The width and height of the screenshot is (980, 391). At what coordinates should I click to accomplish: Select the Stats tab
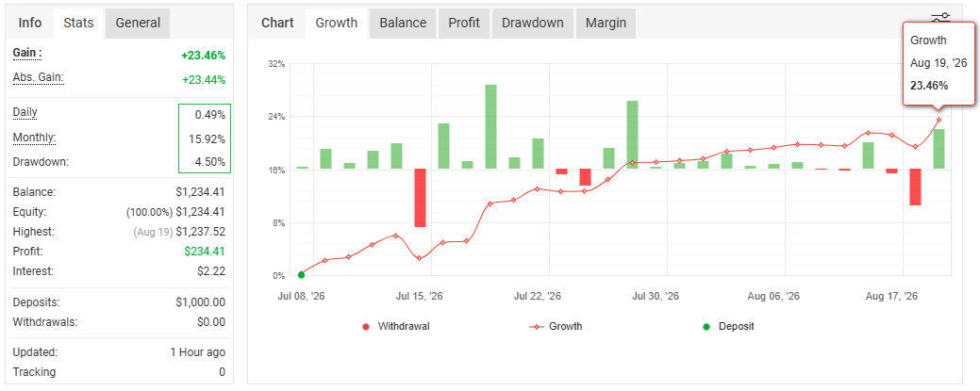pos(78,24)
